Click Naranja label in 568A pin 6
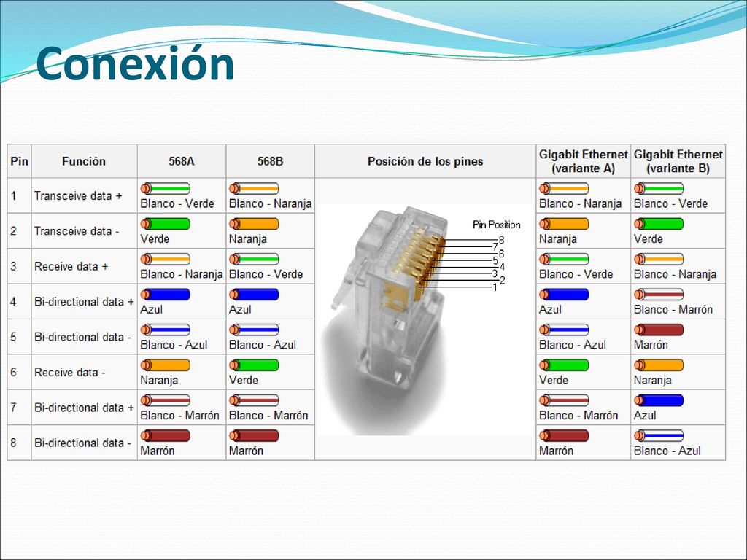This screenshot has height=560, width=747. tap(159, 380)
